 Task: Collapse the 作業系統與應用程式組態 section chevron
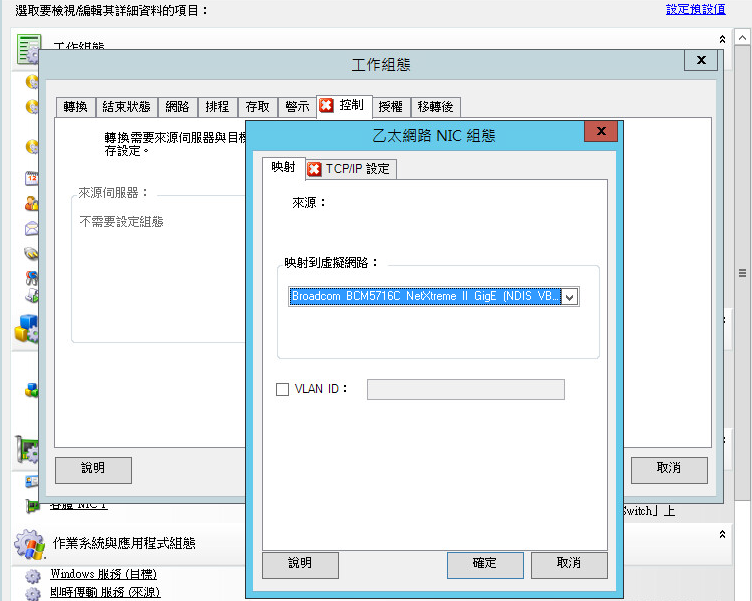[x=723, y=536]
